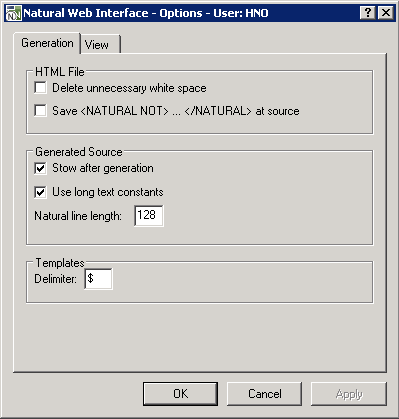
Task: Confirm with the OK button
Action: click(x=180, y=394)
